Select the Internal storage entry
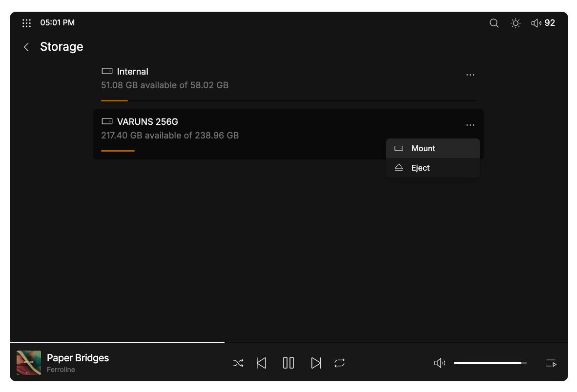 click(132, 72)
